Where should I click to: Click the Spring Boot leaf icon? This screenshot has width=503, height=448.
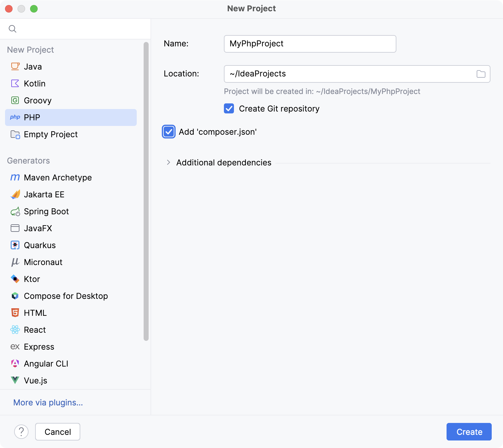[x=15, y=211]
